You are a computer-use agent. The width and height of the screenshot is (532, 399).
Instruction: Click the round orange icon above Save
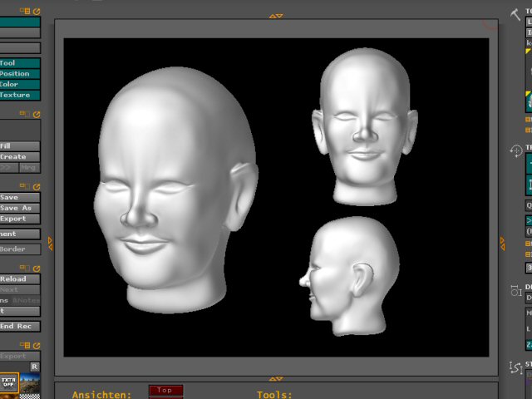pos(37,186)
